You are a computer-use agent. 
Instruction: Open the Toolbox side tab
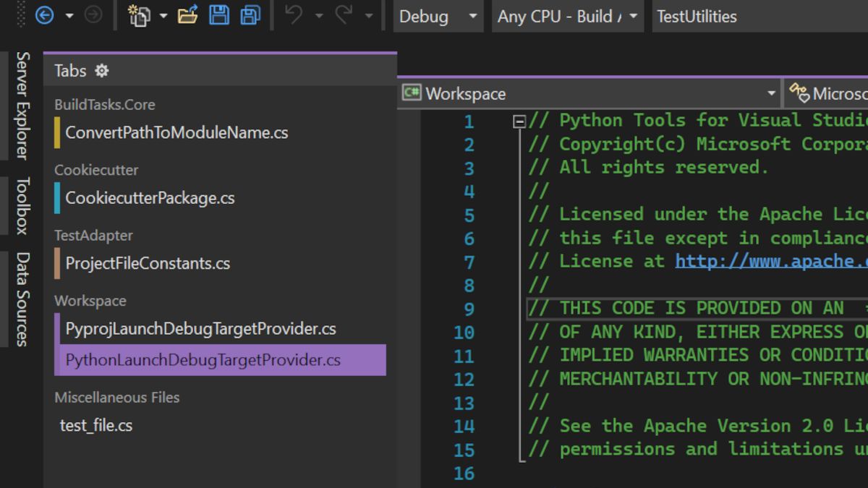[x=22, y=205]
